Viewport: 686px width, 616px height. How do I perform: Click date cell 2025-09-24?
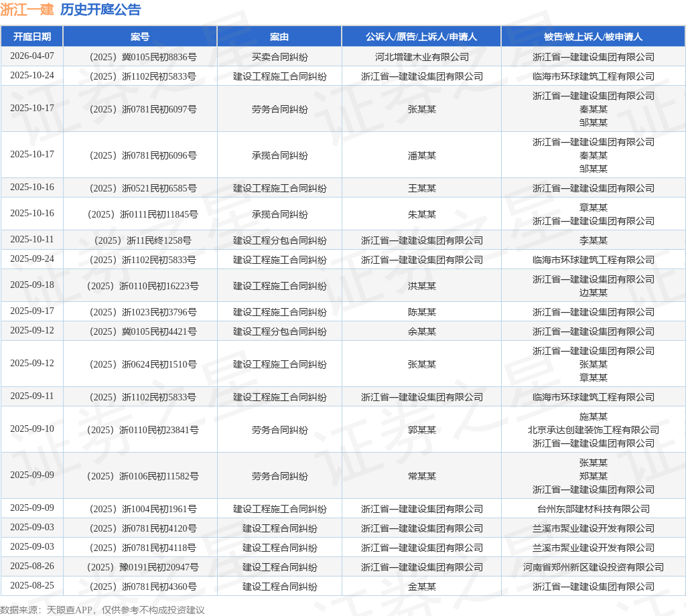pos(32,259)
